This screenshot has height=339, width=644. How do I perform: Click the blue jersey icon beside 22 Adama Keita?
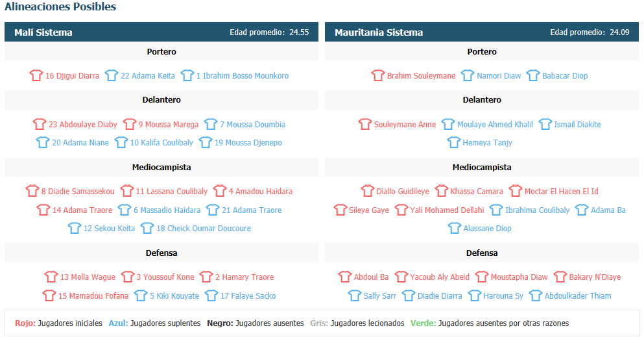click(x=112, y=75)
